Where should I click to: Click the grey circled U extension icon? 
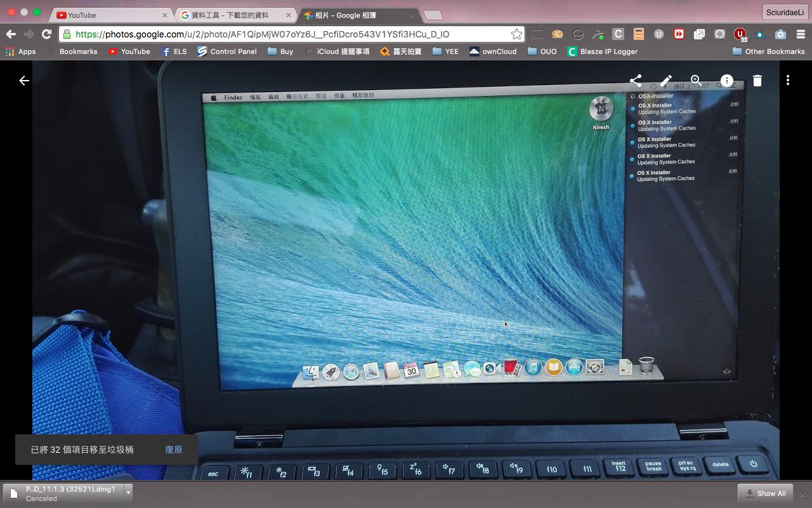tap(659, 34)
